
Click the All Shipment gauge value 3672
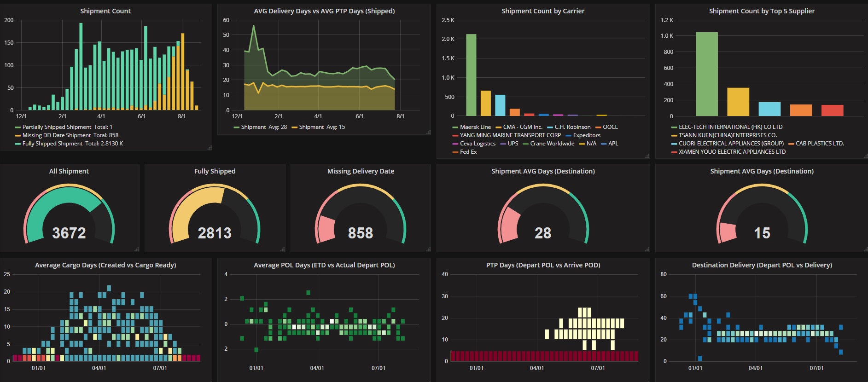69,233
